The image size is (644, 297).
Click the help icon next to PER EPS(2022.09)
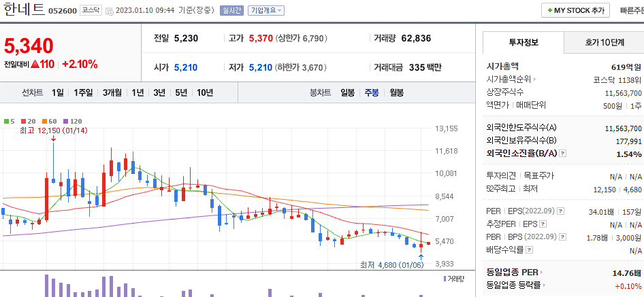pos(560,211)
